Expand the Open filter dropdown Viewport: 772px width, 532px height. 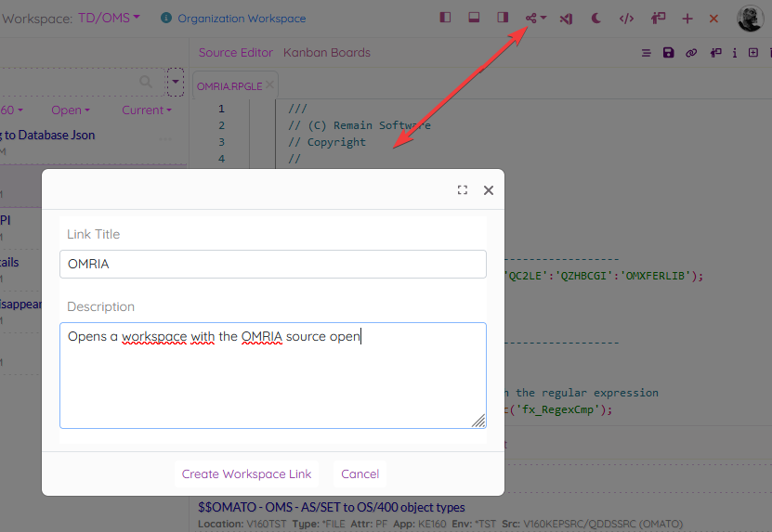click(x=70, y=110)
